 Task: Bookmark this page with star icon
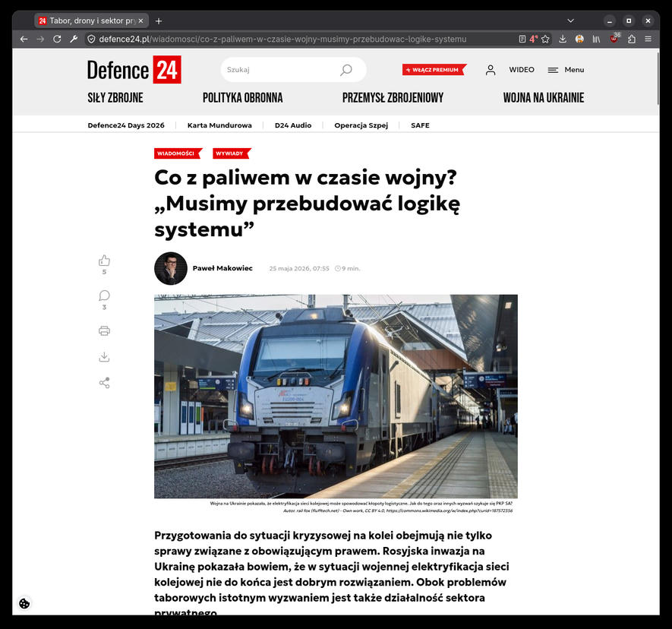point(545,39)
